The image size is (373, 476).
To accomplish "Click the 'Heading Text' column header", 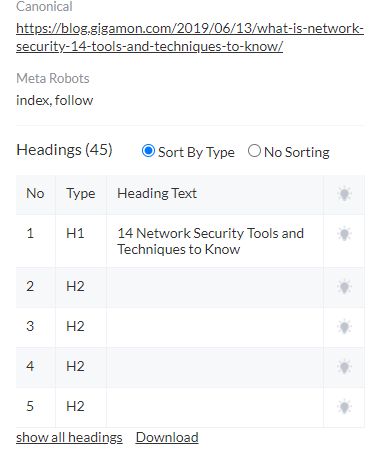I will [157, 193].
